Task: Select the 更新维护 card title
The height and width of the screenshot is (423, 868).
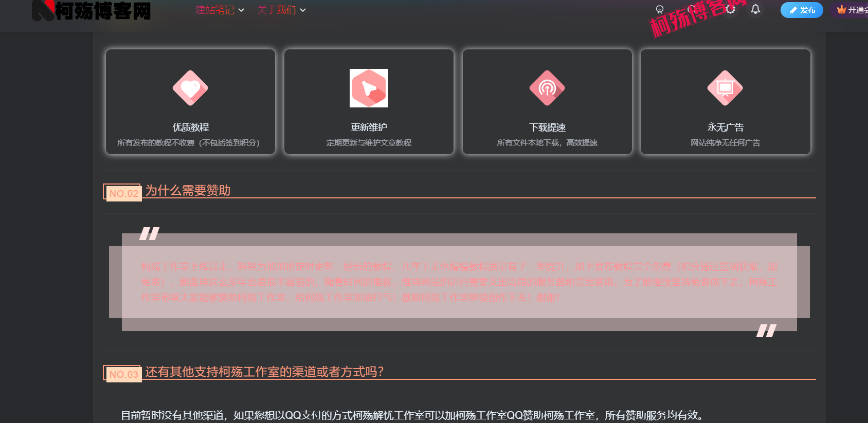Action: [369, 127]
